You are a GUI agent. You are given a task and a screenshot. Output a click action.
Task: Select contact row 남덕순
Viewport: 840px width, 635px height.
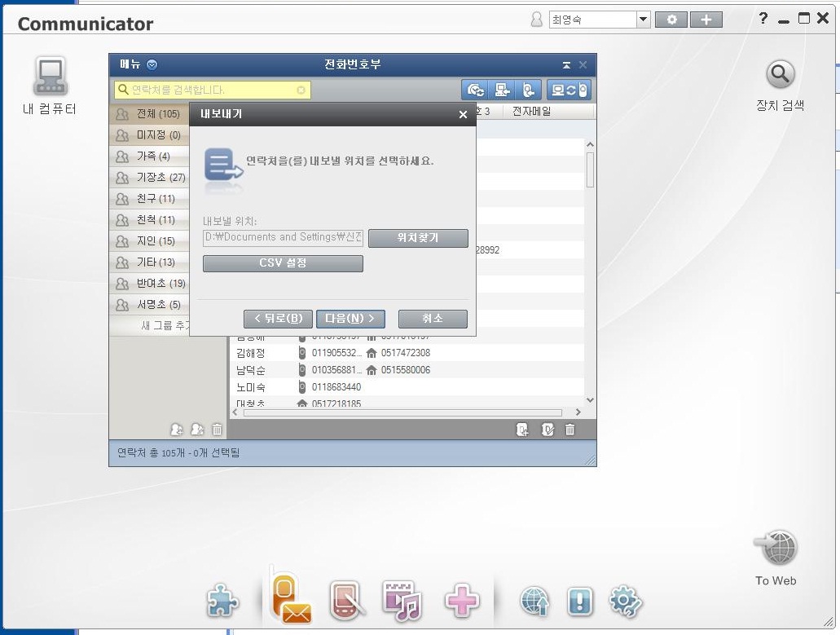point(407,370)
